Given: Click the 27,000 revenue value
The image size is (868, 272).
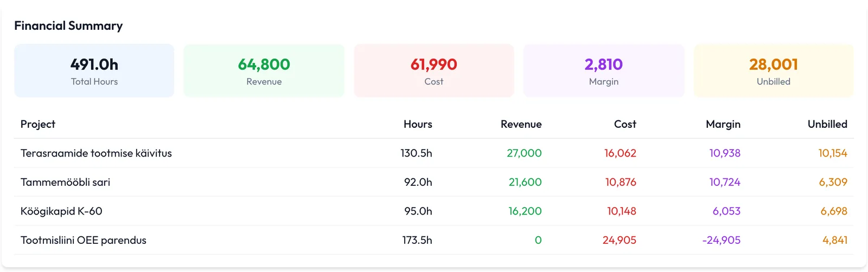Looking at the screenshot, I should (524, 153).
